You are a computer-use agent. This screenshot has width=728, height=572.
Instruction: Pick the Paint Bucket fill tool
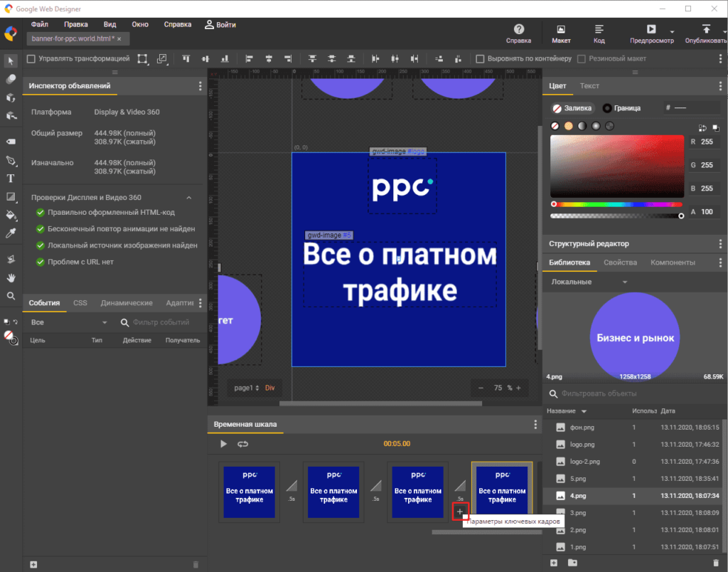pyautogui.click(x=11, y=215)
